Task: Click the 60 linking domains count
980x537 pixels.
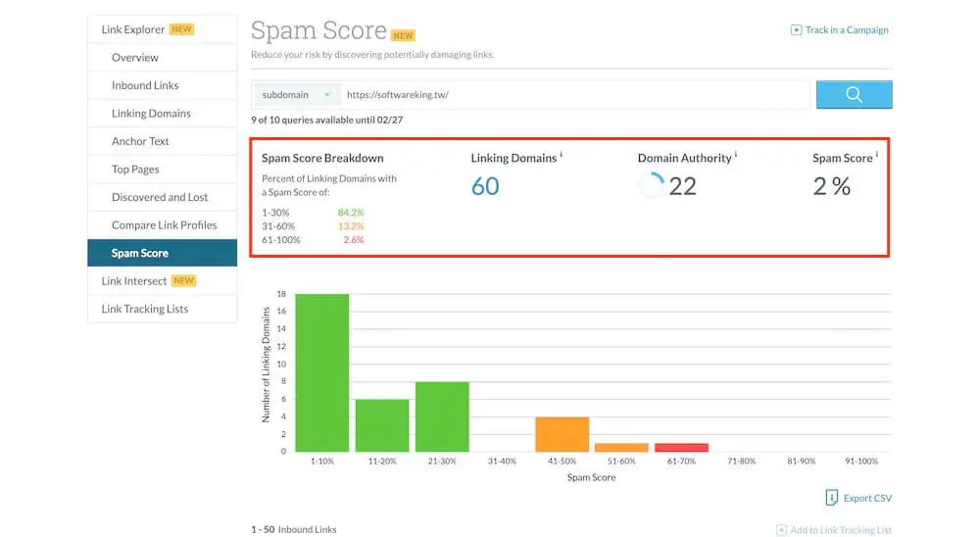Action: click(485, 186)
